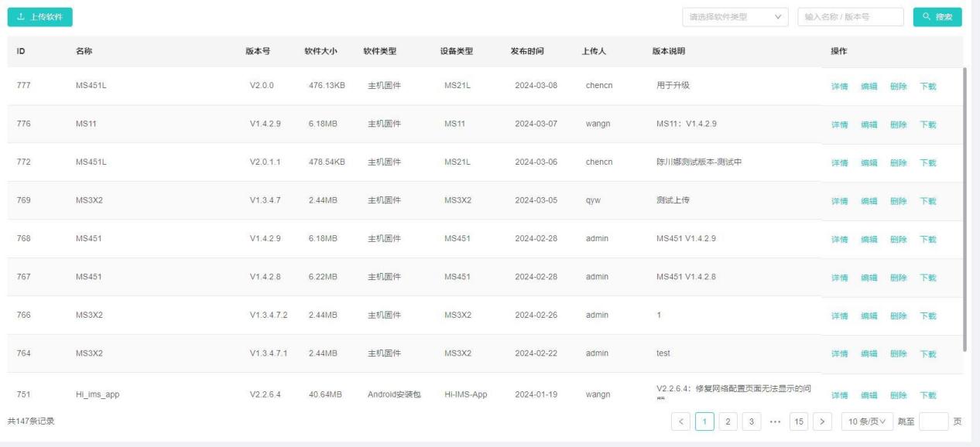Jump to page 2

[728, 421]
